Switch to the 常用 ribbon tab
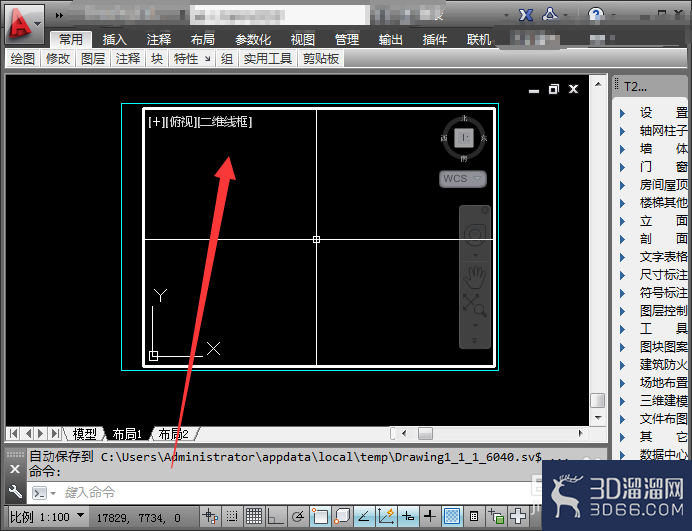Screen dimensions: 692x531 pyautogui.click(x=71, y=40)
